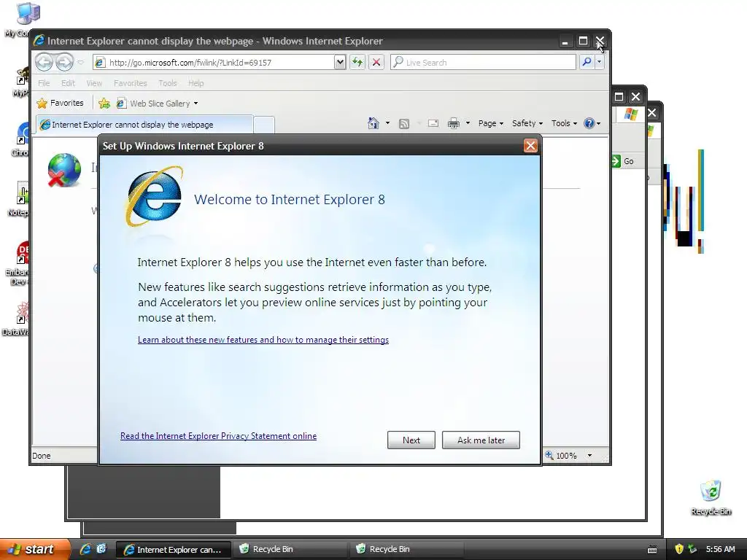Viewport: 747px width, 560px height.
Task: Click the zoom level 100% control
Action: tap(561, 456)
